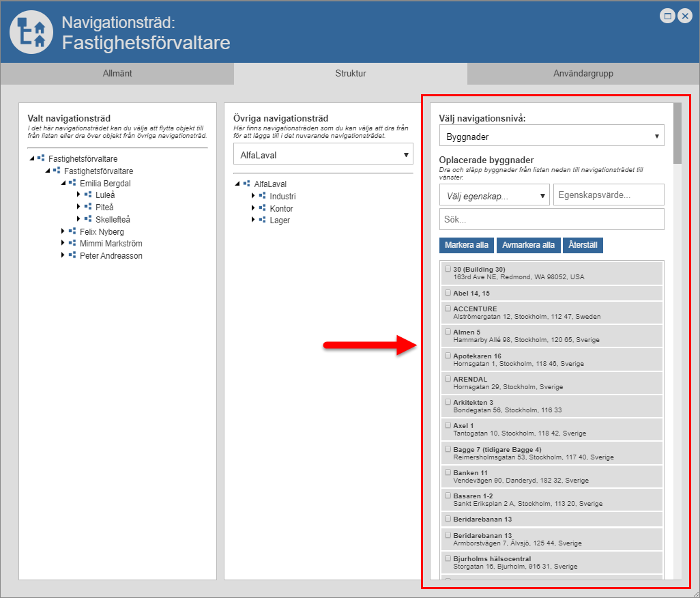Switch to the Allmänt tab

click(x=117, y=74)
